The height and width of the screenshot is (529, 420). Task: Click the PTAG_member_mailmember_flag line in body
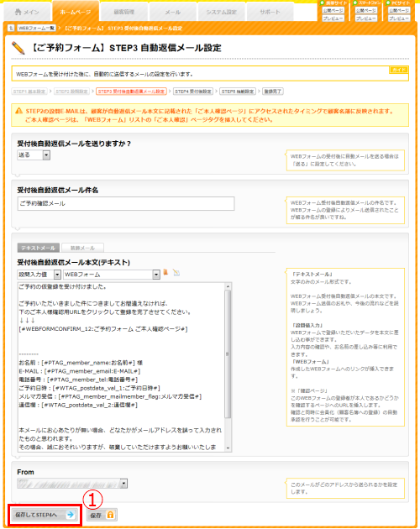coord(110,396)
